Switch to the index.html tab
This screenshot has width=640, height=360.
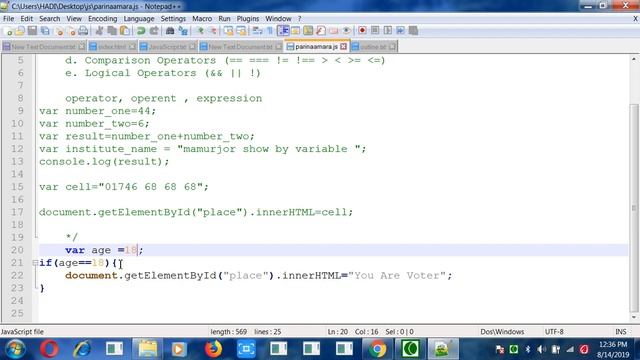tap(111, 47)
